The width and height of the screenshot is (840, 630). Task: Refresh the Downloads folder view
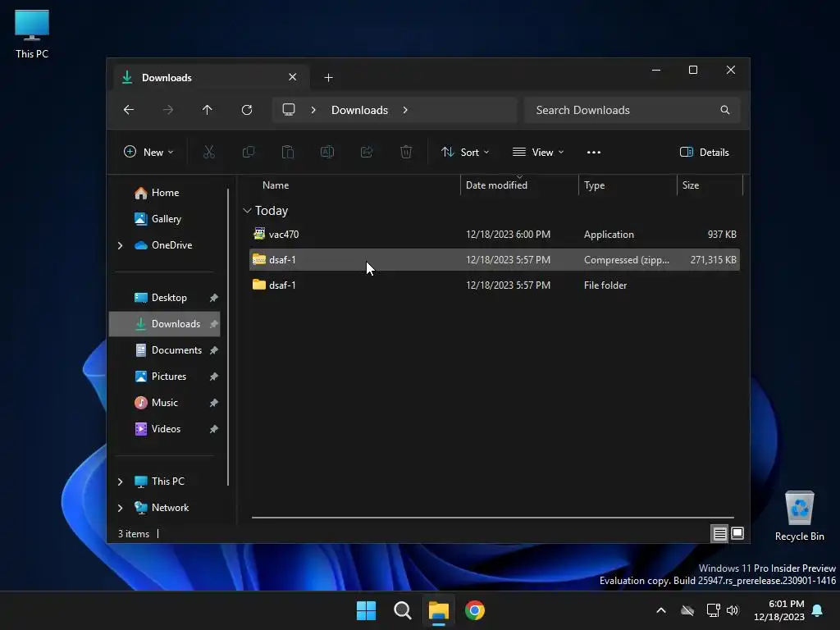point(247,110)
